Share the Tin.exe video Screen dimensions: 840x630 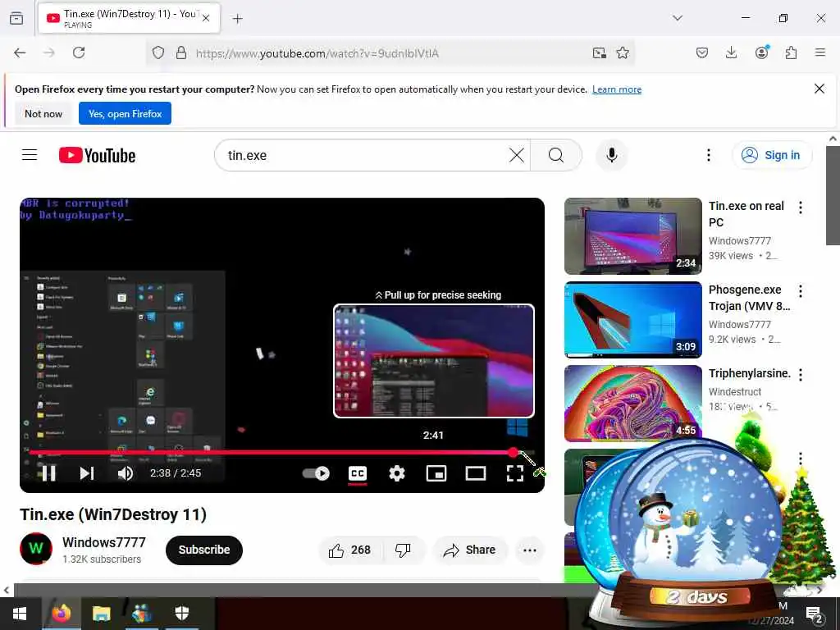coord(470,550)
